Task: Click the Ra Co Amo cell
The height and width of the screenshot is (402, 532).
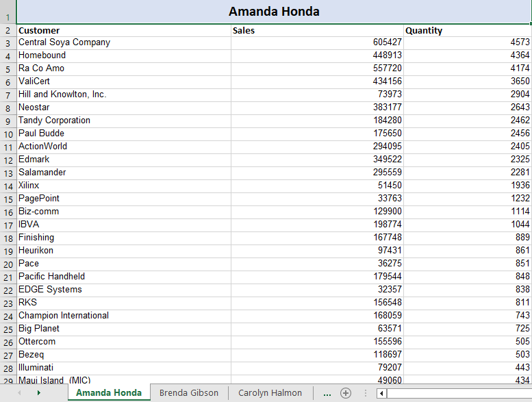Action: (124, 69)
